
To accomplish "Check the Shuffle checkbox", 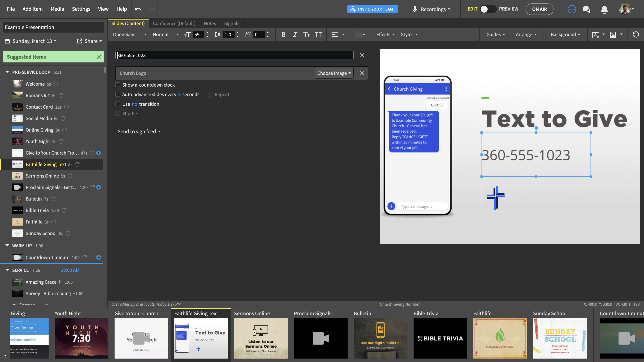I will [x=117, y=113].
